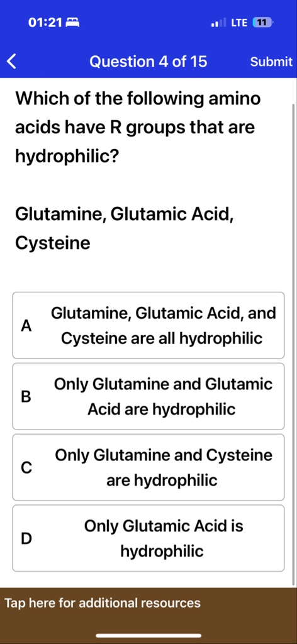Select answer C, Glutamine and Cysteine

[148, 467]
